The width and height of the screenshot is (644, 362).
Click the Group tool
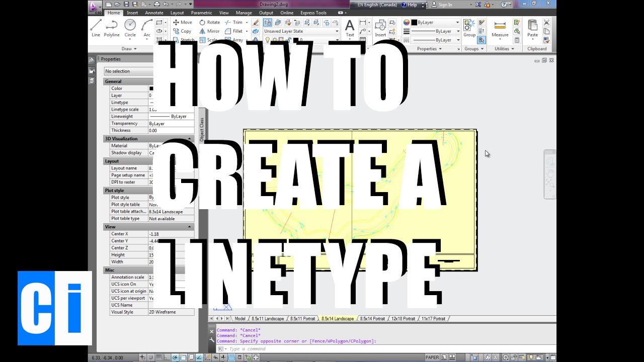coord(469,28)
